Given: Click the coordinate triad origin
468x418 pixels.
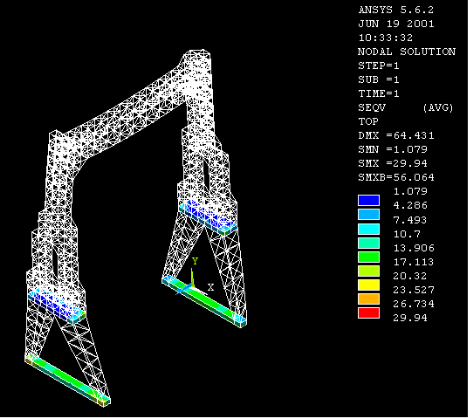Looking at the screenshot, I should (x=192, y=285).
